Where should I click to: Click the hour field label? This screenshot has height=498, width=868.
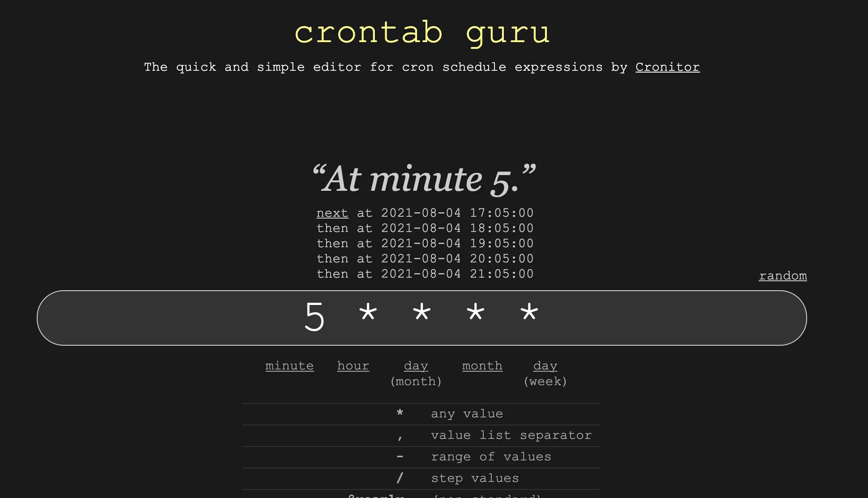coord(352,365)
